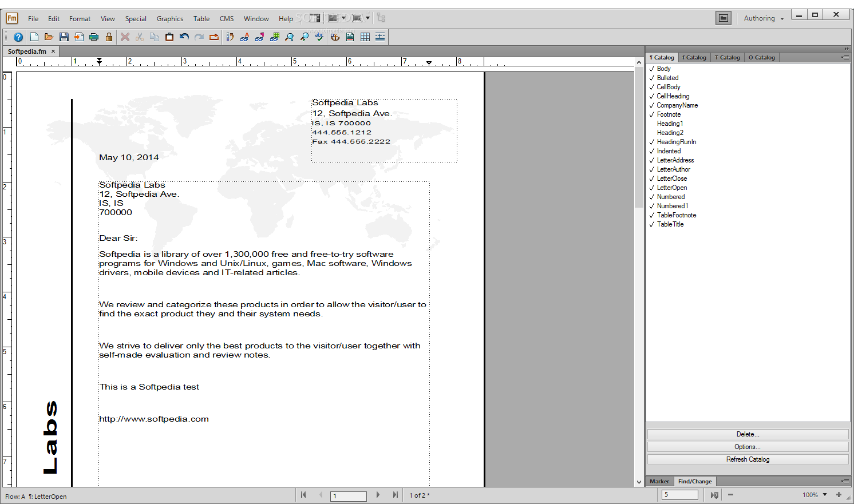The width and height of the screenshot is (854, 504).
Task: Copy with the two-pages icon
Action: (155, 37)
